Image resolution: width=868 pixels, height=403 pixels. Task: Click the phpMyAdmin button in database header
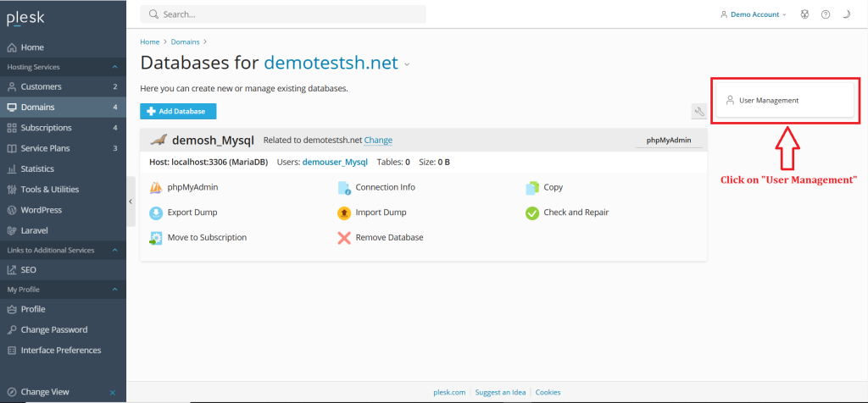click(669, 141)
